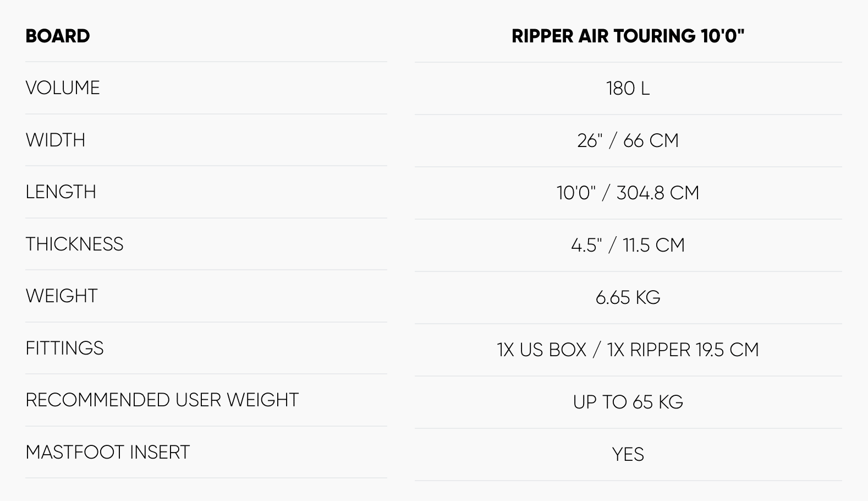Click the LENGTH row label
Viewport: 868px width, 501px height.
pos(61,192)
